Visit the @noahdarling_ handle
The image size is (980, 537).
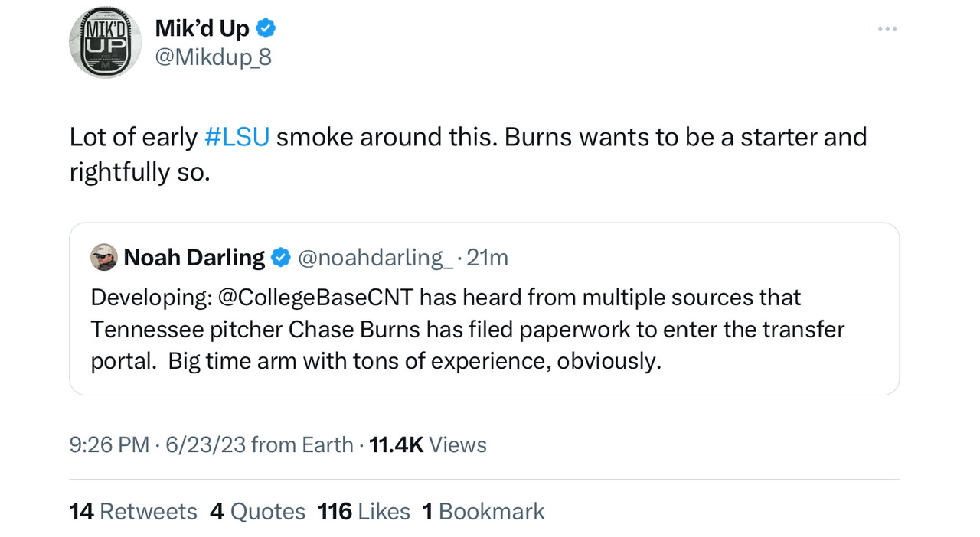click(x=375, y=258)
